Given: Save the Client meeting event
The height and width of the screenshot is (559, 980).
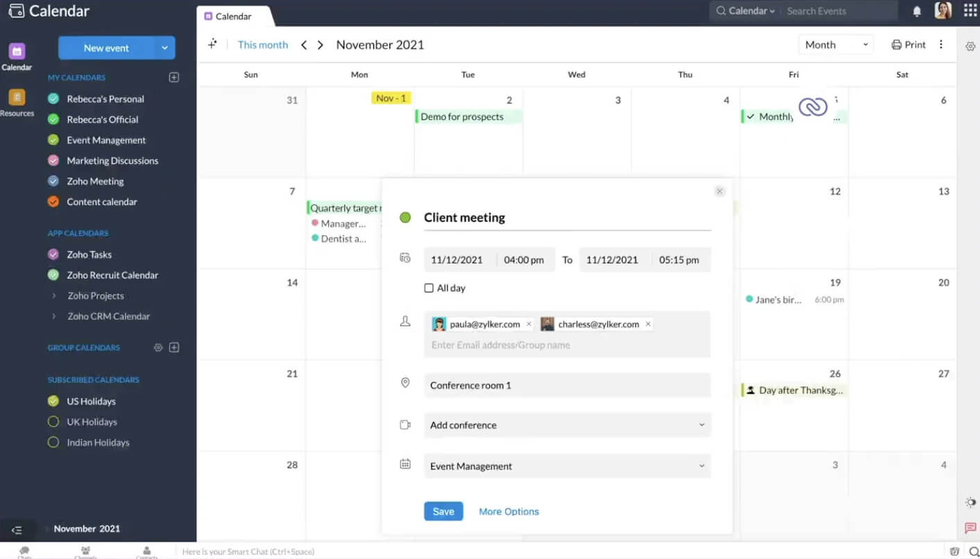Looking at the screenshot, I should coord(443,511).
